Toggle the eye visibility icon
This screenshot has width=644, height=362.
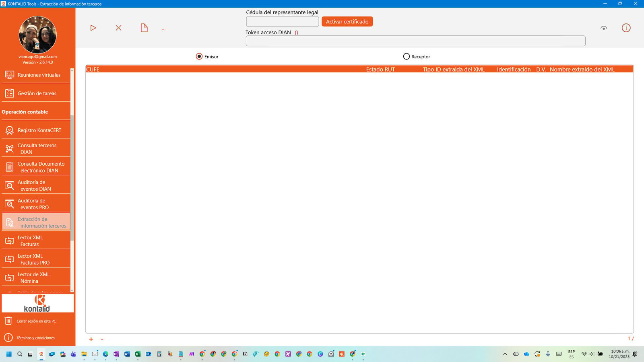604,28
